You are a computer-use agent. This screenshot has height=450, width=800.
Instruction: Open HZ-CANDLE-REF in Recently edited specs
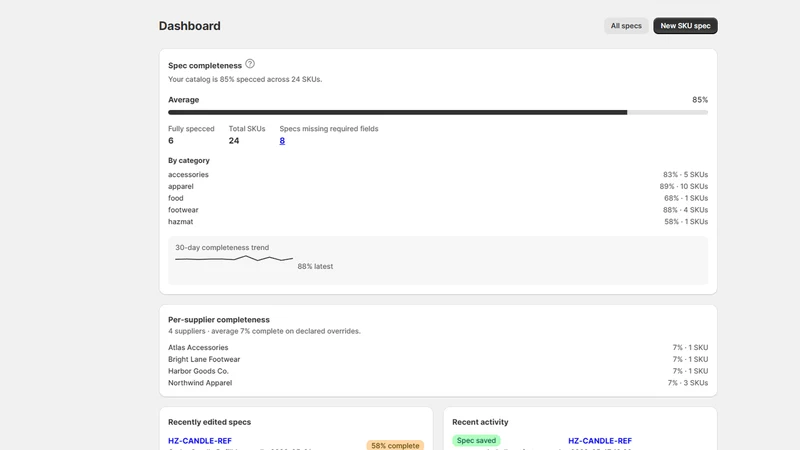(x=200, y=440)
